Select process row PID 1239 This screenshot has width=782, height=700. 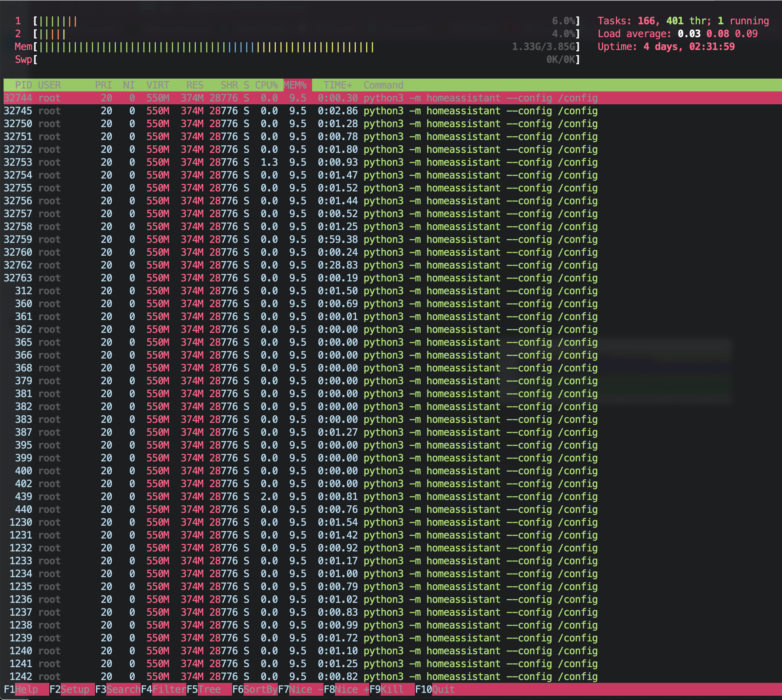click(392, 638)
